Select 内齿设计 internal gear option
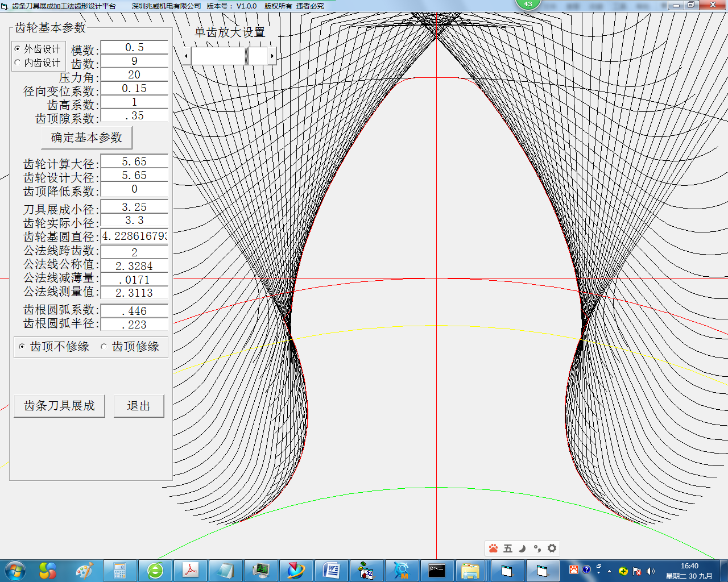This screenshot has height=582, width=728. click(x=38, y=63)
